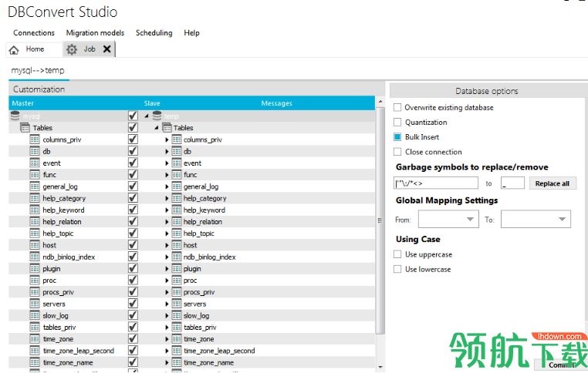Check the Use lowercase option
Image resolution: width=588 pixels, height=373 pixels.
[x=397, y=269]
